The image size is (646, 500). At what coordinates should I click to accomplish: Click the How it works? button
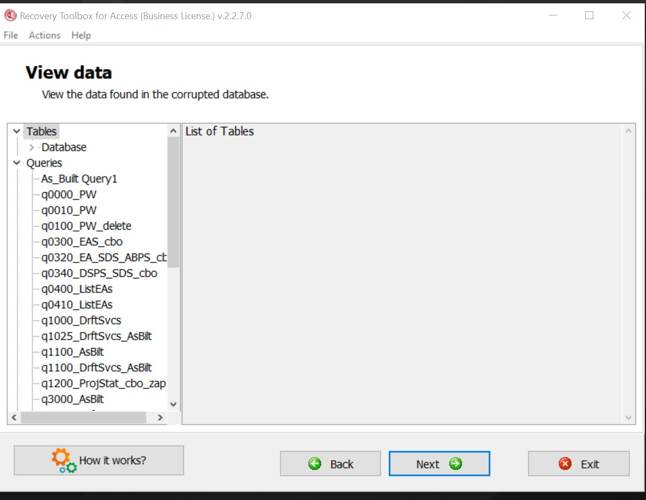[x=99, y=460]
